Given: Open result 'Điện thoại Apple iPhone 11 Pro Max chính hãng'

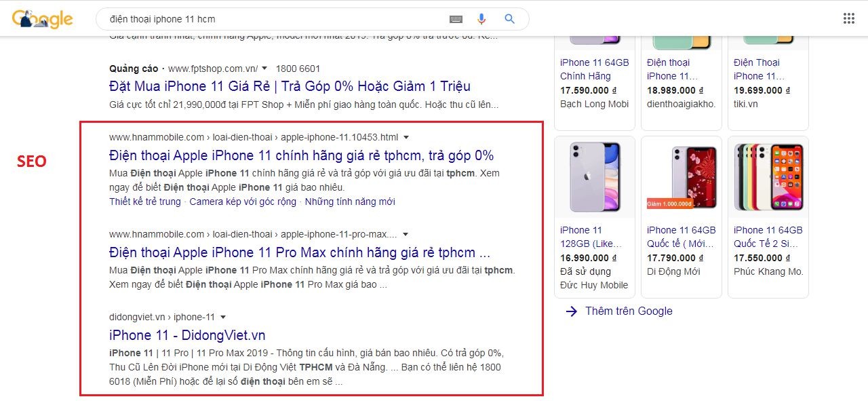Looking at the screenshot, I should pyautogui.click(x=300, y=252).
